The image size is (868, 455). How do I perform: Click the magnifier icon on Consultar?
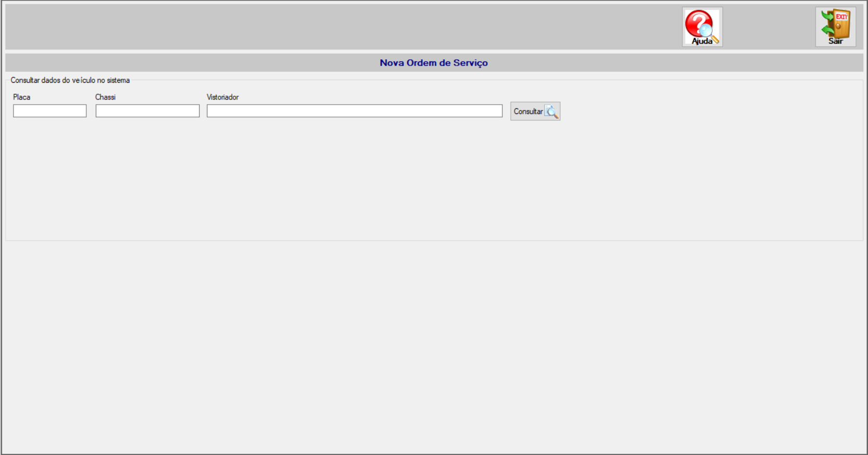tap(551, 111)
